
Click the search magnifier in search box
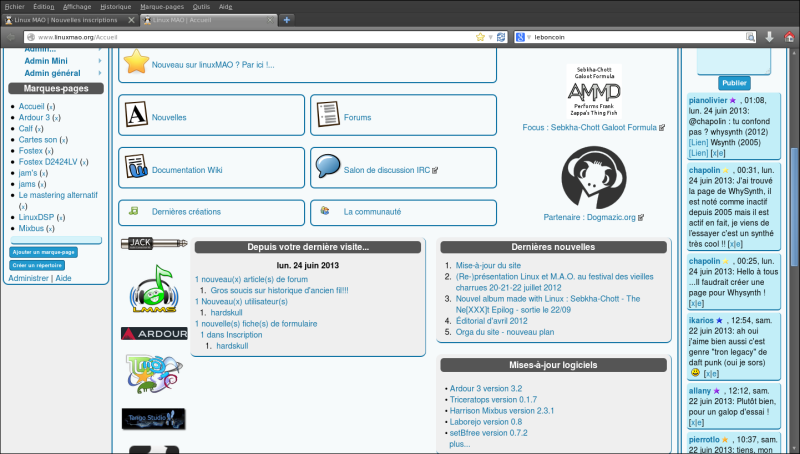pyautogui.click(x=750, y=37)
